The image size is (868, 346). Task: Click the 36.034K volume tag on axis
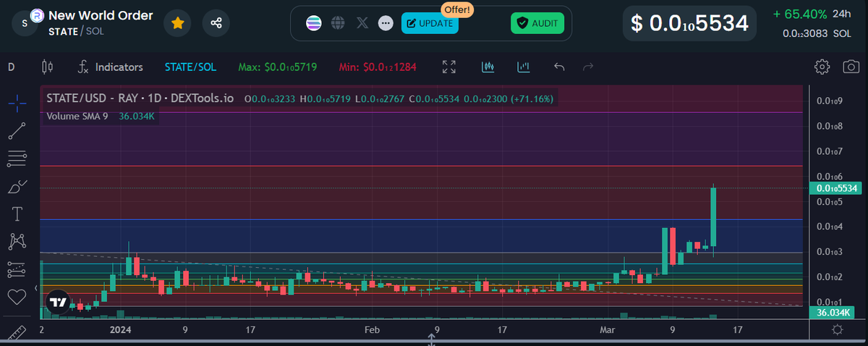pos(831,313)
